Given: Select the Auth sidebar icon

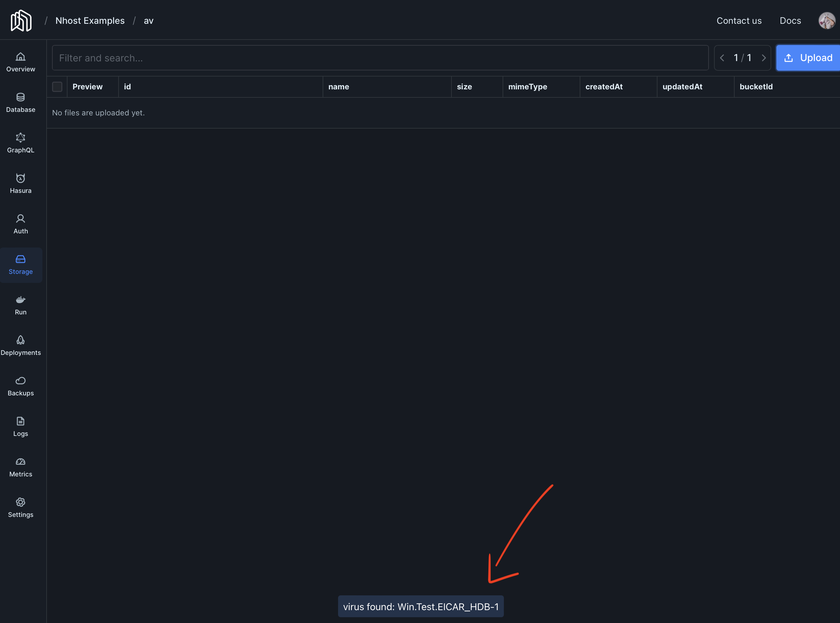Looking at the screenshot, I should (x=20, y=219).
